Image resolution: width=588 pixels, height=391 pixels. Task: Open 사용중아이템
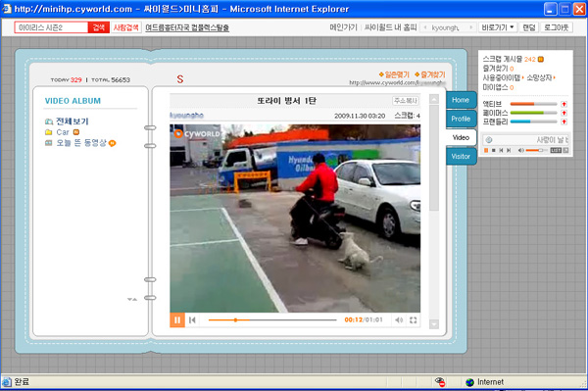502,78
